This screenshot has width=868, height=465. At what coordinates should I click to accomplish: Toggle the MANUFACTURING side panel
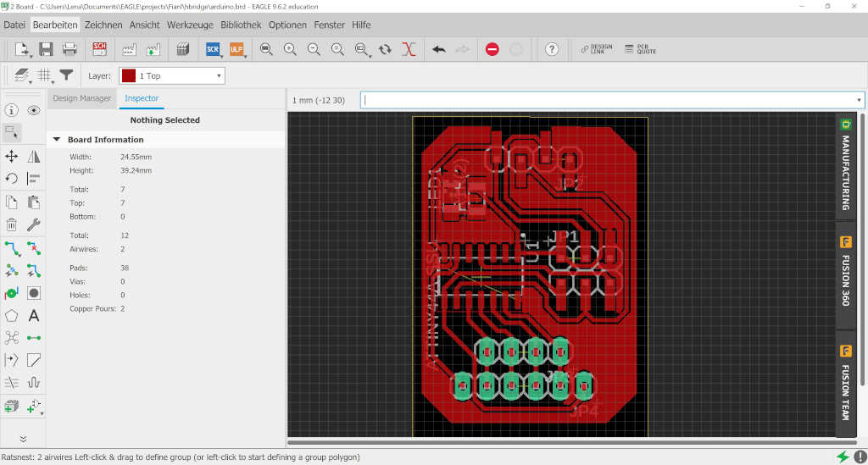pos(845,165)
